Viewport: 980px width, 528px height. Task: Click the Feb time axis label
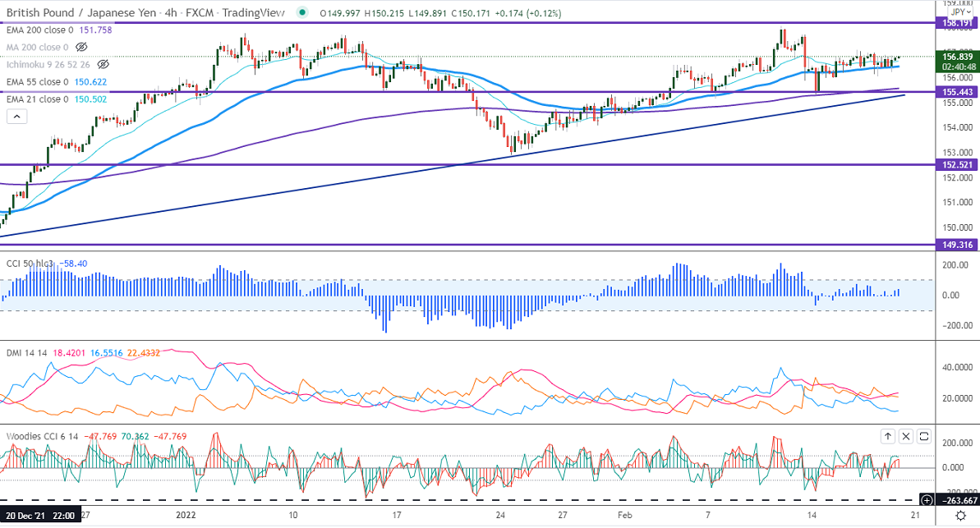coord(624,515)
